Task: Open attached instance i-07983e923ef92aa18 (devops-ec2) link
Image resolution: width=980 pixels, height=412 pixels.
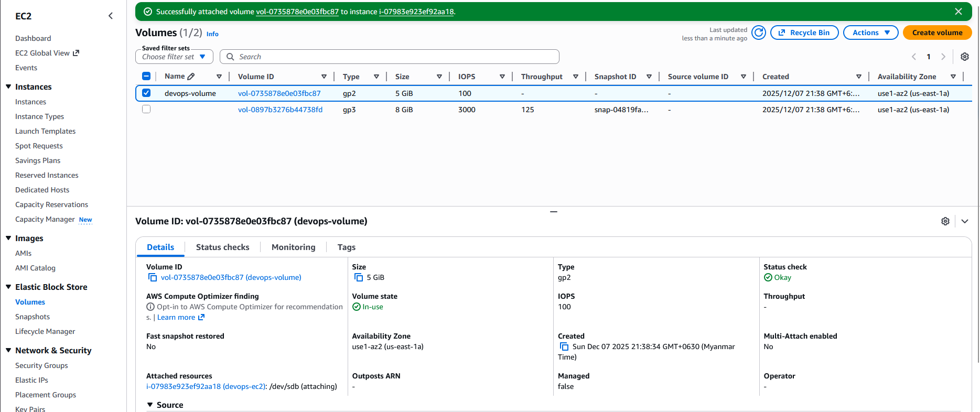Action: [206, 386]
